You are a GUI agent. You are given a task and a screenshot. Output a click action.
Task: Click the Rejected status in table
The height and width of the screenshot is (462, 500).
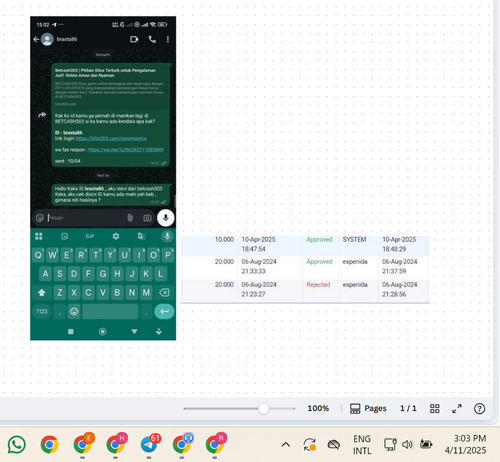[x=318, y=284]
